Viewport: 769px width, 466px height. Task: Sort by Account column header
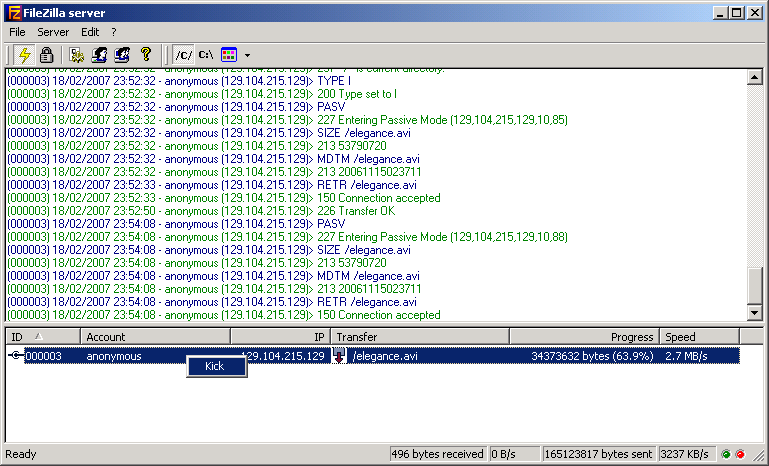point(155,337)
